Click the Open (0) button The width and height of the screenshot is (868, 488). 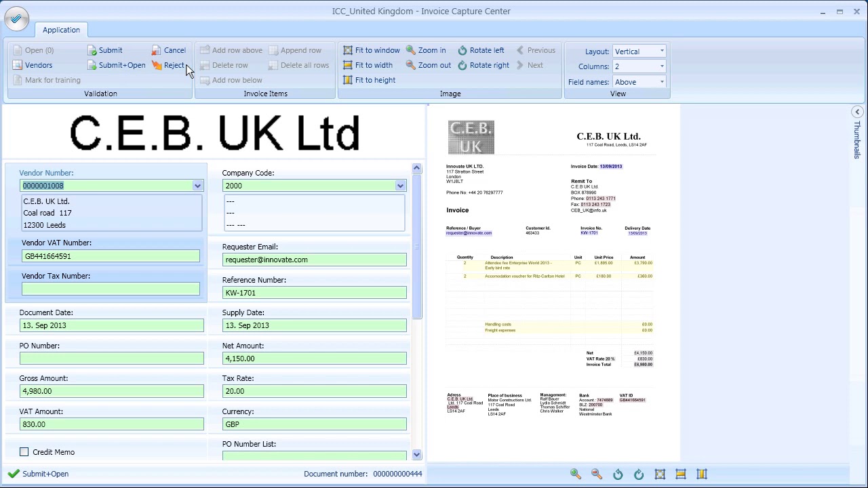pyautogui.click(x=33, y=50)
